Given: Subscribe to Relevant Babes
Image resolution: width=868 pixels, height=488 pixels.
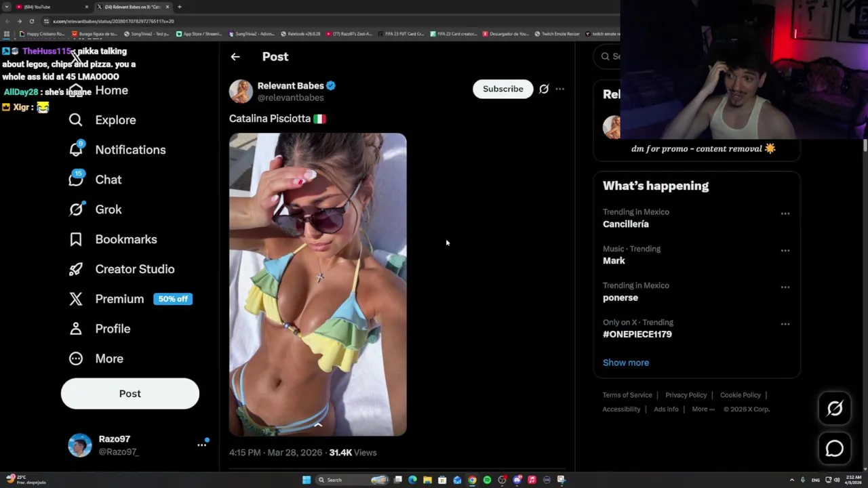Looking at the screenshot, I should tap(503, 89).
